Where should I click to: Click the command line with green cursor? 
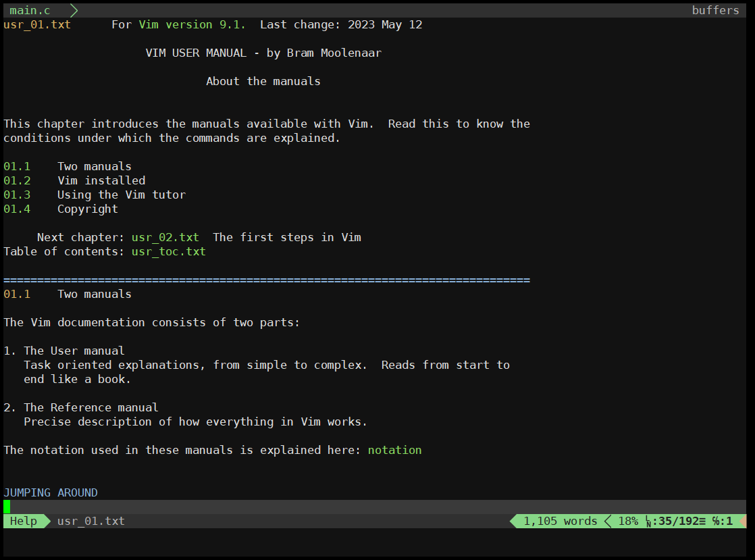coord(375,507)
